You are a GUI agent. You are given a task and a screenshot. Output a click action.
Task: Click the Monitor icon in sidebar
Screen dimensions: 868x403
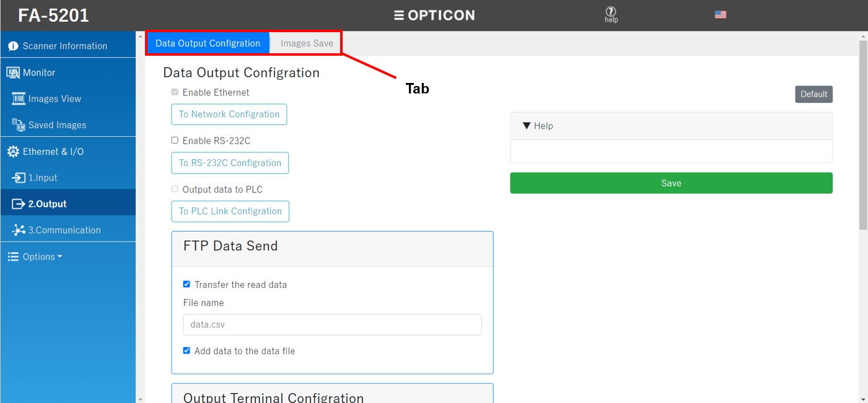click(x=13, y=73)
